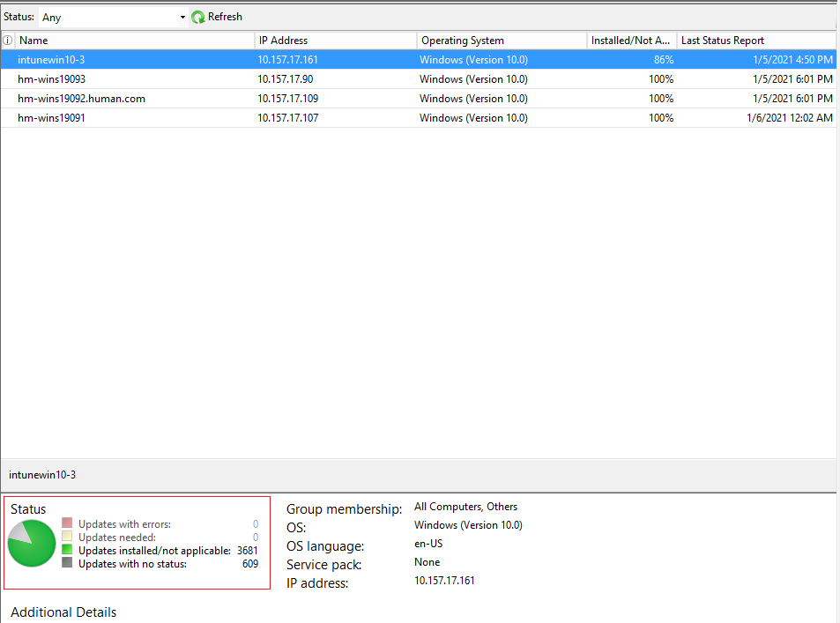
Task: Click the red 'Updates with errors' legend square
Action: [68, 522]
